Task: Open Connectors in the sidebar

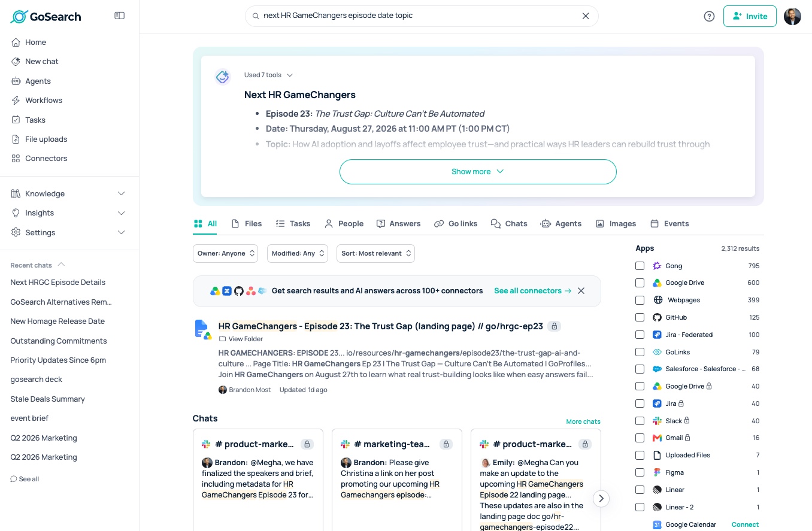Action: pos(46,159)
